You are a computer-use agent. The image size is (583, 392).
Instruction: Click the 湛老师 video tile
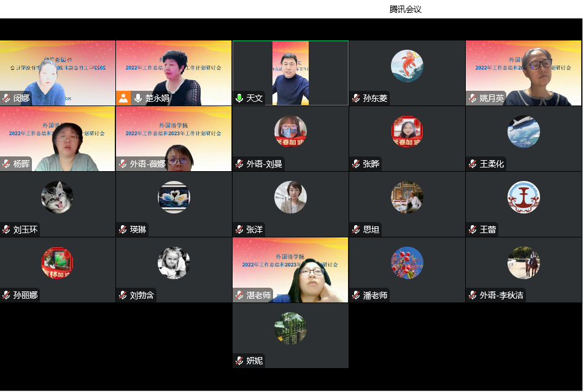coord(290,270)
